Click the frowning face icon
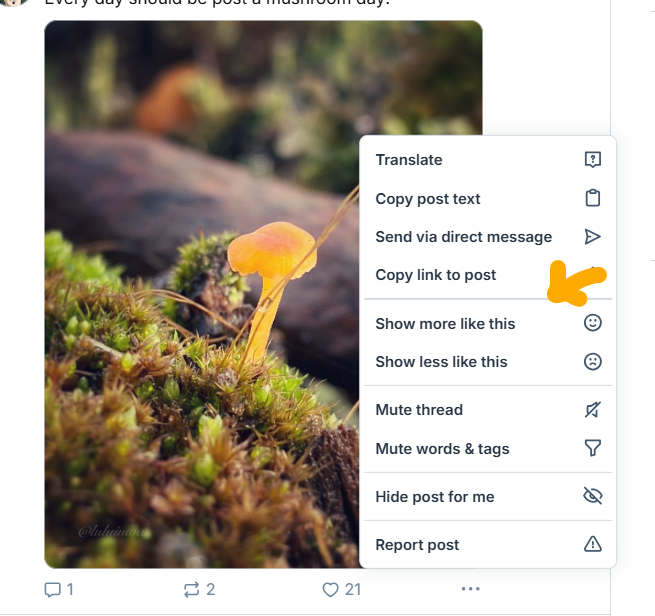Image resolution: width=655 pixels, height=616 pixels. 592,362
